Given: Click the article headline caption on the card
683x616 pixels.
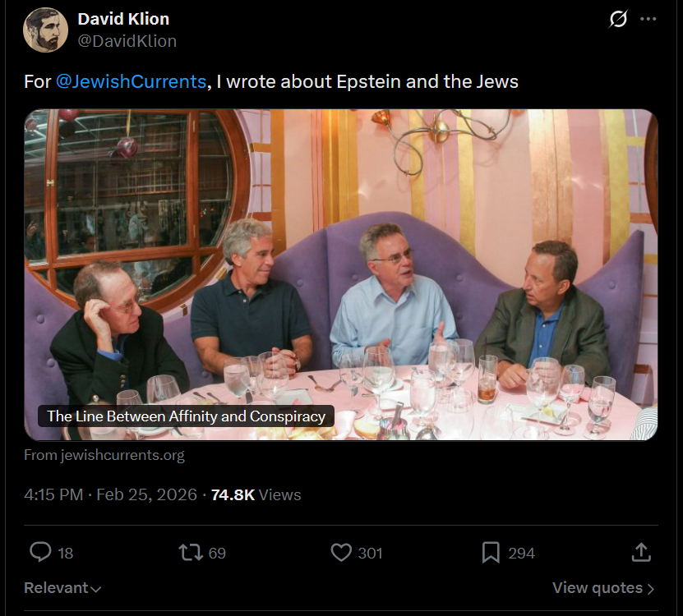Looking at the screenshot, I should click(186, 416).
